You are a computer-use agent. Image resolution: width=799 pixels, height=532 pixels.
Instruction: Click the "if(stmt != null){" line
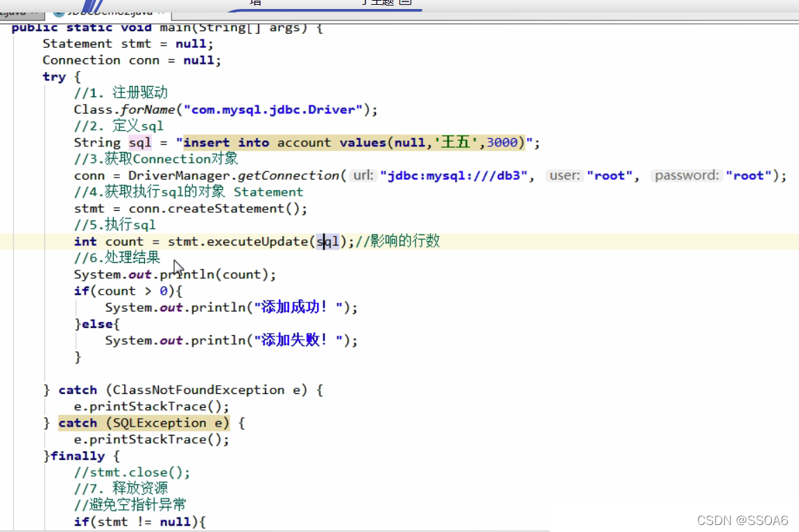point(139,522)
